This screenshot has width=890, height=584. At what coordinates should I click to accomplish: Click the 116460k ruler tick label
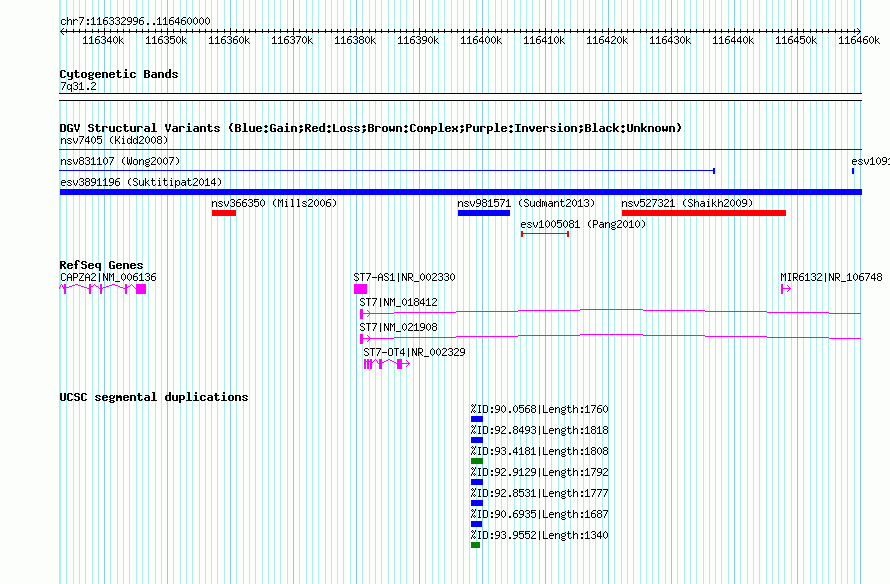859,41
